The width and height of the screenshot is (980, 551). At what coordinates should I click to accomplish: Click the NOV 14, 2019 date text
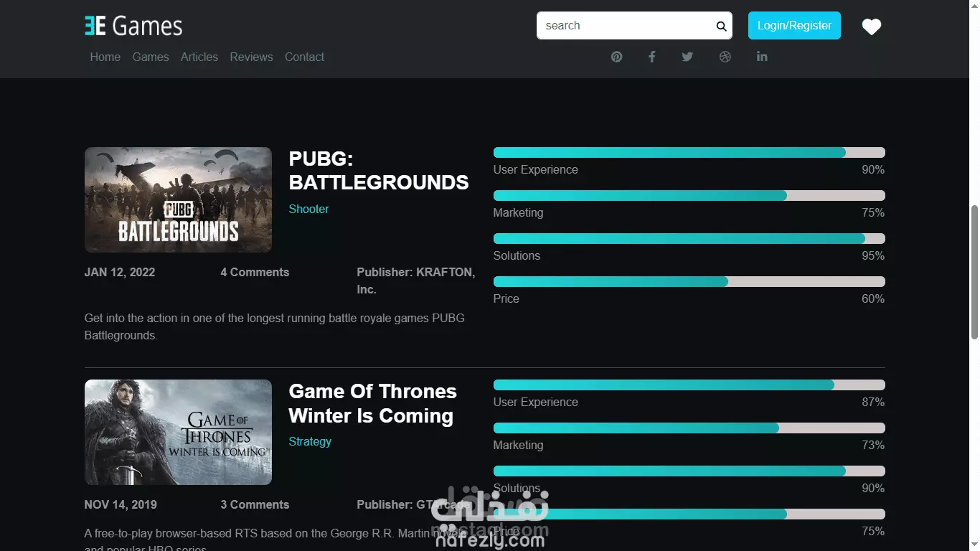(121, 504)
